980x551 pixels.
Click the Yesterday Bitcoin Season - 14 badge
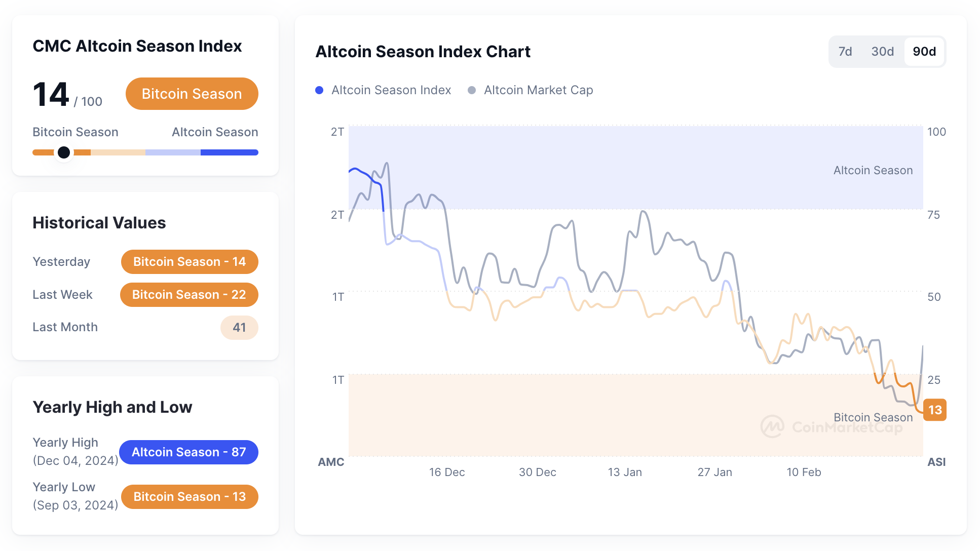pos(189,262)
